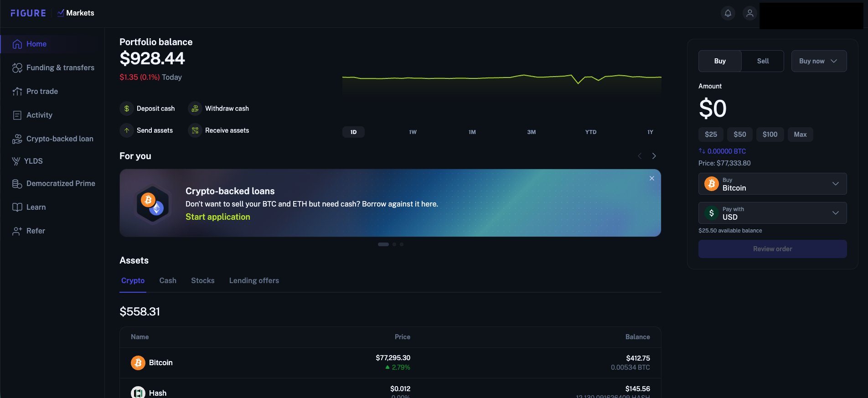The width and height of the screenshot is (868, 398).
Task: Click the Hash coin icon in assets table
Action: click(x=138, y=393)
